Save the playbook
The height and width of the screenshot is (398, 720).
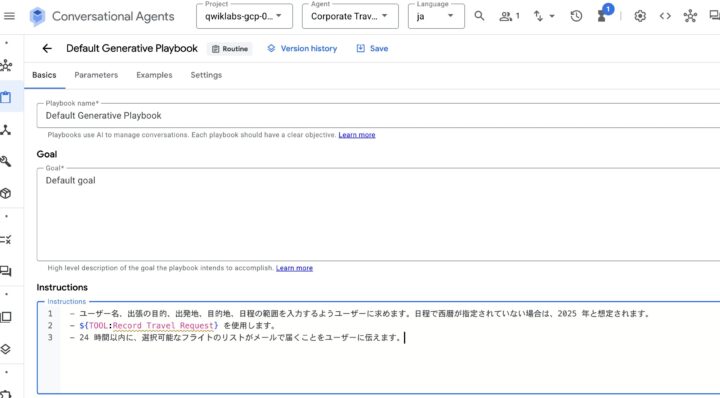372,48
